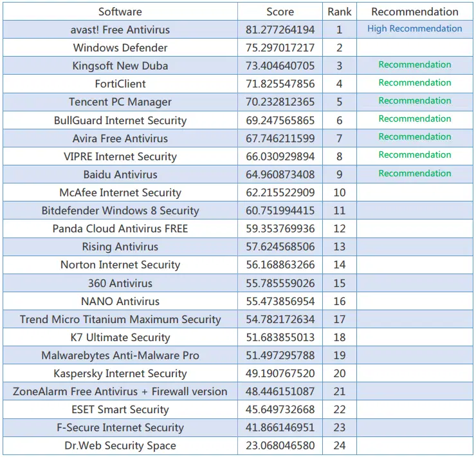
Task: Click Recommendation label in Avira row
Action: pos(415,136)
